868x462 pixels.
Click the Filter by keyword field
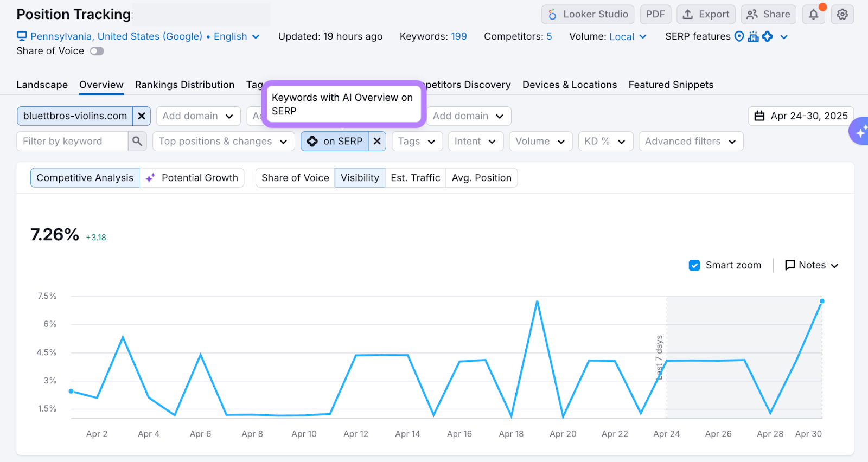click(x=73, y=142)
